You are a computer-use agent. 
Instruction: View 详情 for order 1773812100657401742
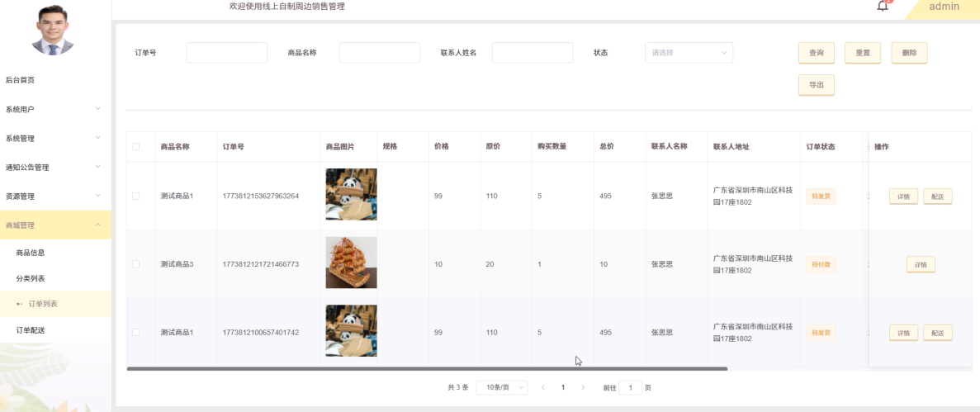click(904, 333)
